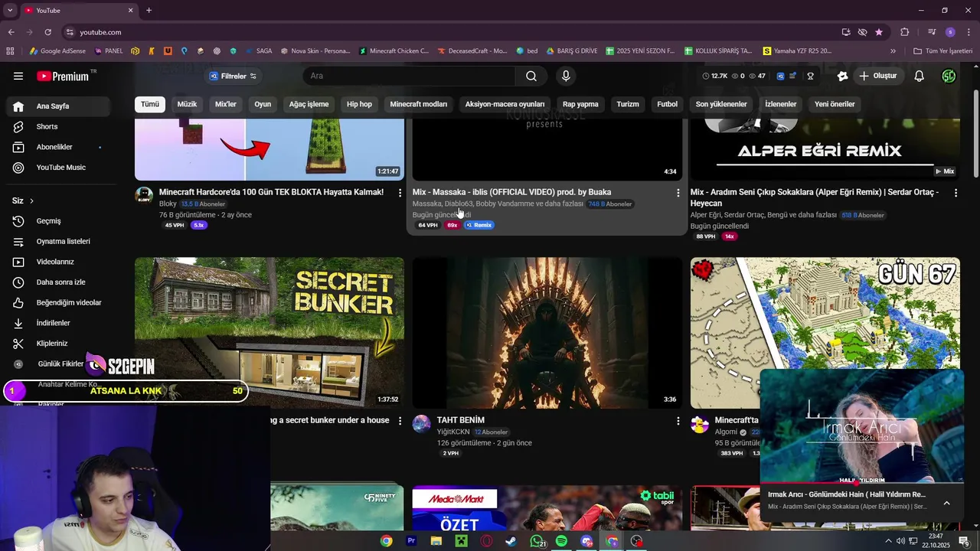Open the Chrome tab search dropdown
980x551 pixels.
[x=10, y=10]
